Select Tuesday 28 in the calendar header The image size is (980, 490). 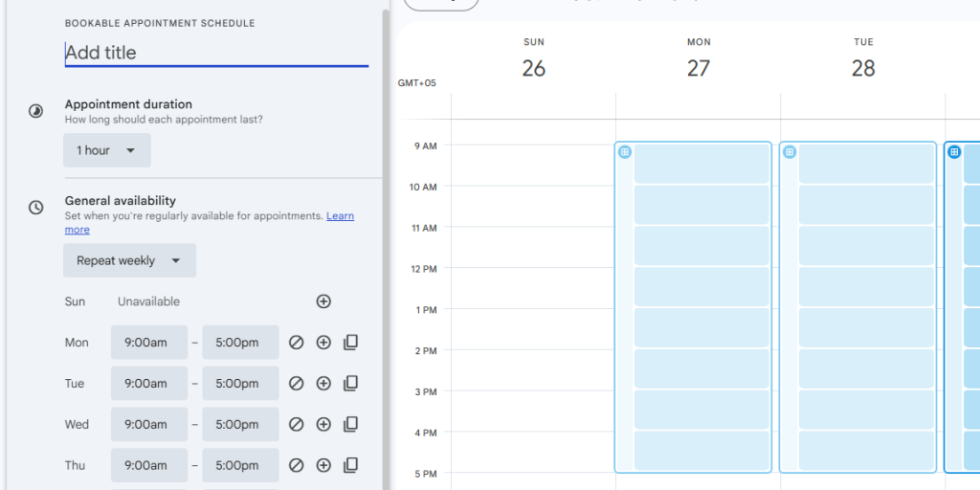863,68
